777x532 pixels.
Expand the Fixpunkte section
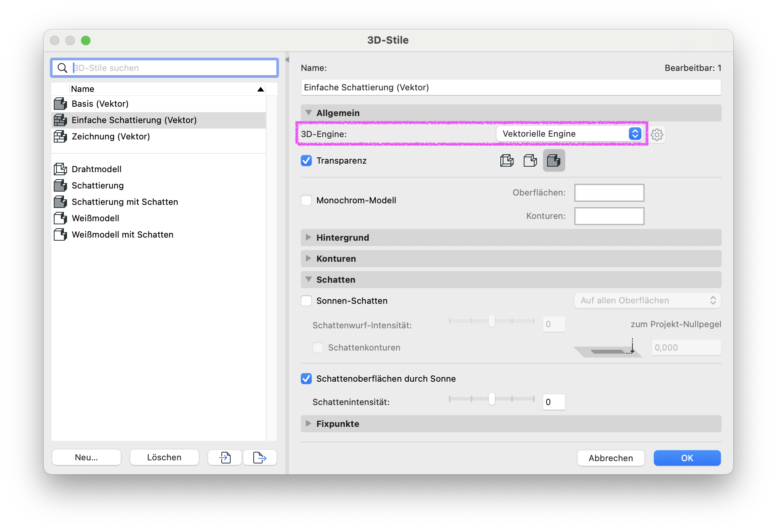coord(309,423)
